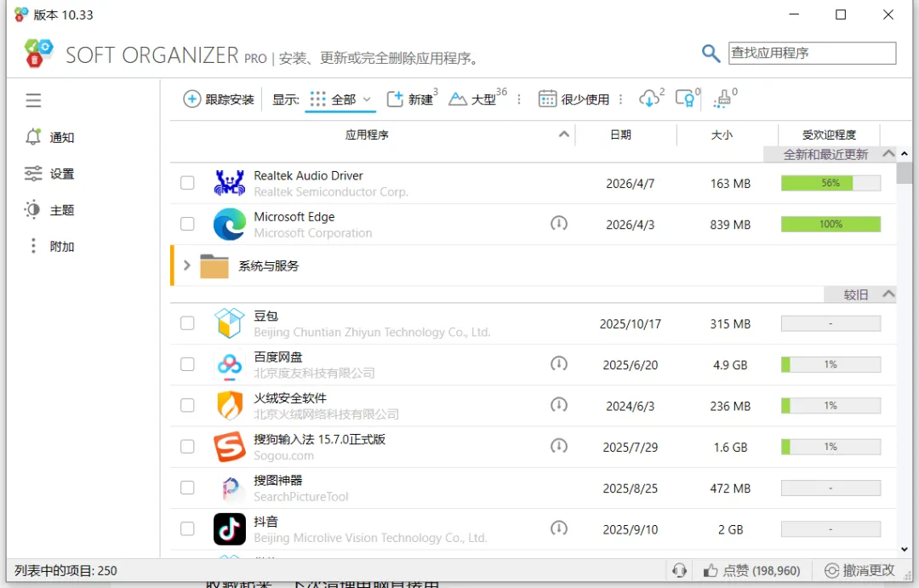This screenshot has height=588, width=919.
Task: Collapse the 较旧 group
Action: (x=888, y=294)
